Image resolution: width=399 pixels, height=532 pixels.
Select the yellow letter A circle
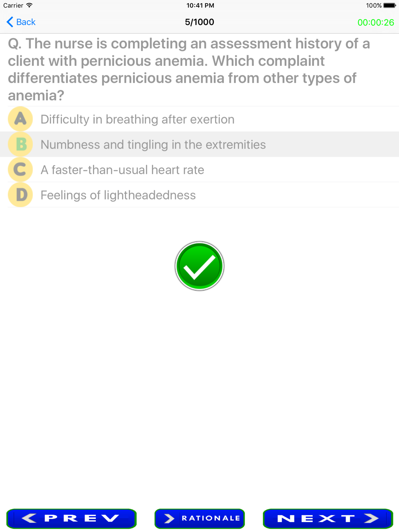(x=20, y=119)
